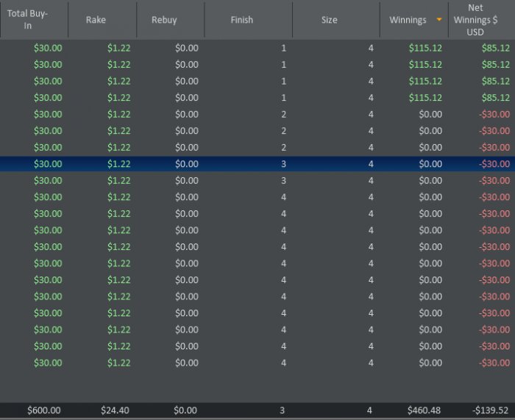This screenshot has height=420, width=515.
Task: Click the Size value 4 in summary row
Action: point(369,410)
